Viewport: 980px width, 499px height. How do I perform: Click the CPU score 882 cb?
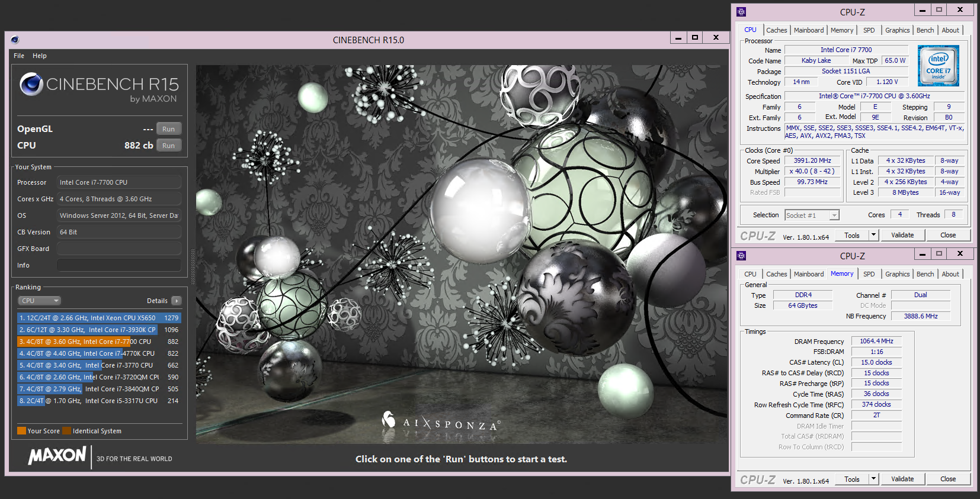139,146
